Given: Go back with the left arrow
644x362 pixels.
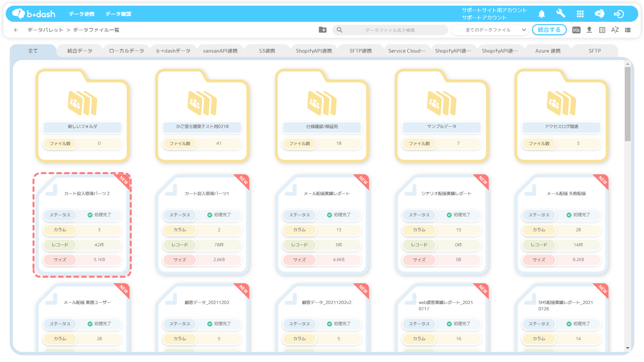Looking at the screenshot, I should pos(16,30).
